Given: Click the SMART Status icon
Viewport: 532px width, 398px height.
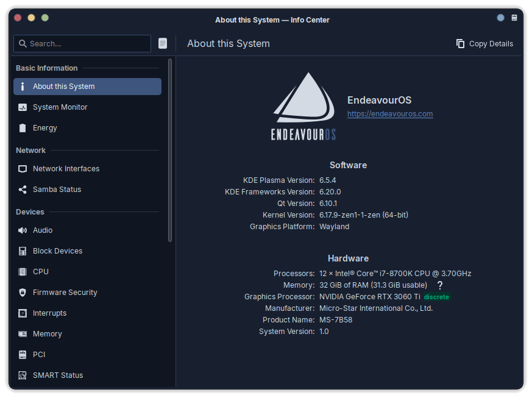Looking at the screenshot, I should (23, 375).
